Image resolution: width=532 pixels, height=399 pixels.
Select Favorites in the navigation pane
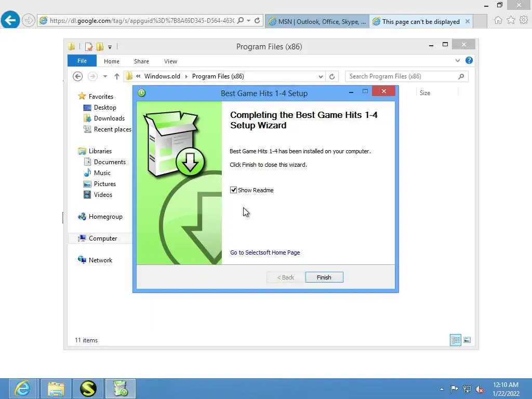point(101,96)
